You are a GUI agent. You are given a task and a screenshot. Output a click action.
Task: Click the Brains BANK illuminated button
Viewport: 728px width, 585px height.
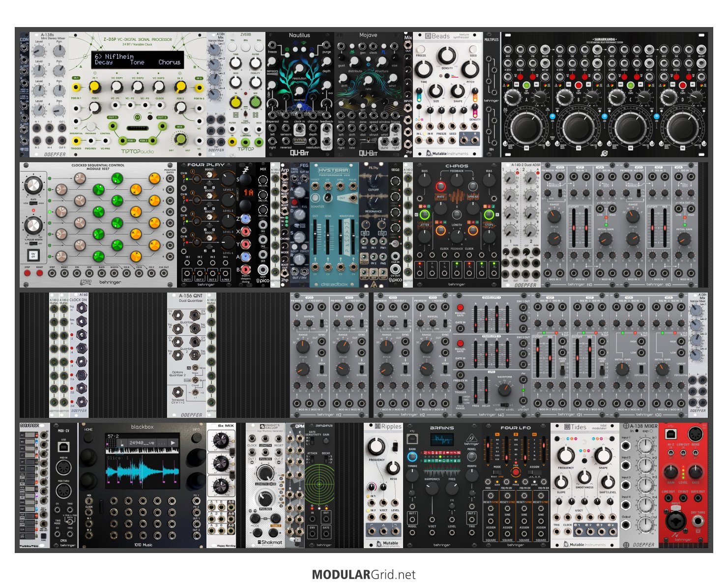(412, 457)
